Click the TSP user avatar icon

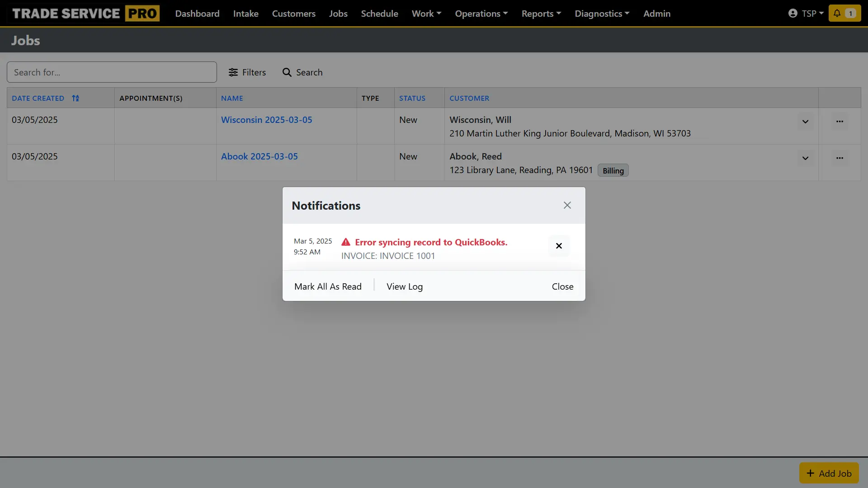point(793,13)
